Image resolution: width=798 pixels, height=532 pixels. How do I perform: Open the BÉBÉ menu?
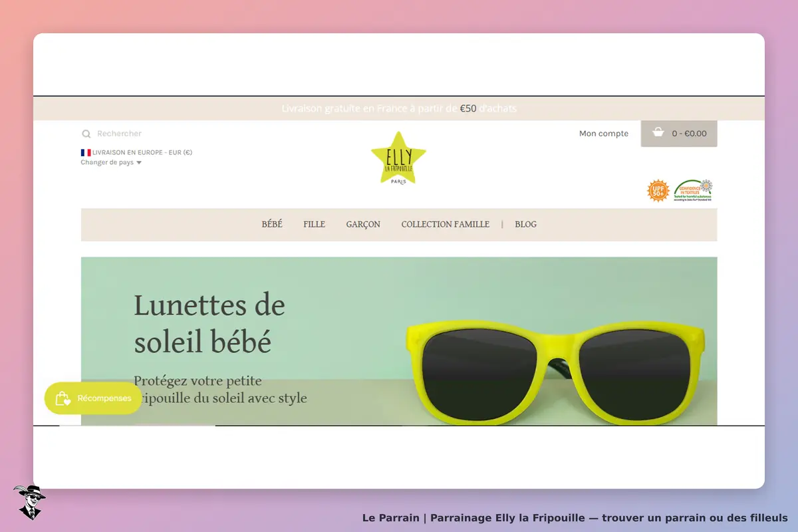coord(272,224)
